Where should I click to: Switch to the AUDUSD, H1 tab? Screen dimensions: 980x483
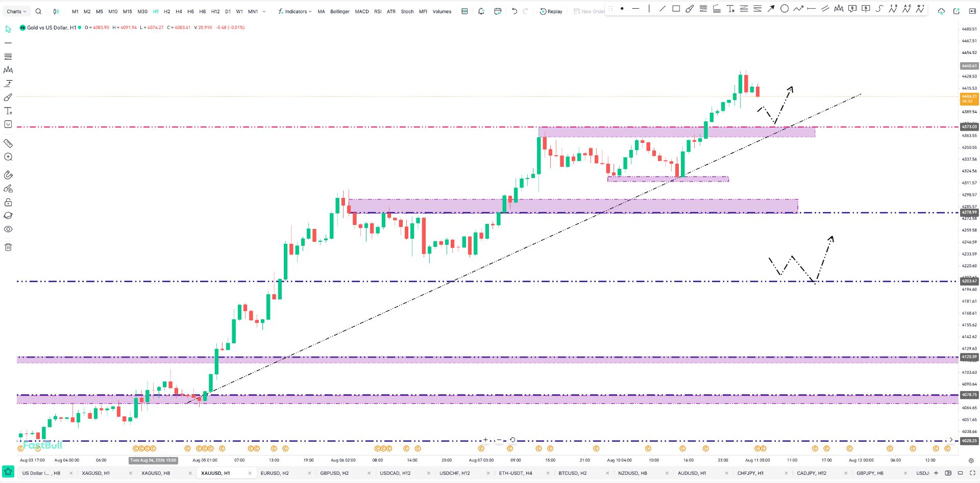(x=692, y=473)
